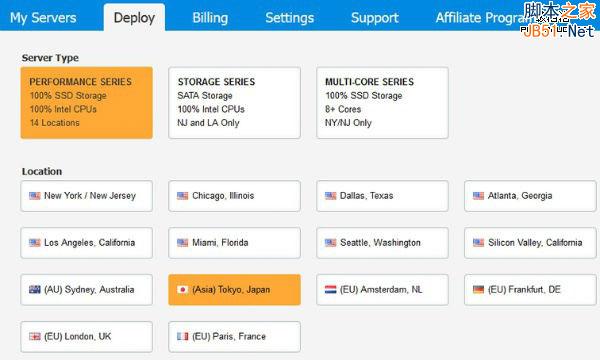Screen dimensions: 600x360
Task: Click the US flag icon beside Silicon Valley
Action: click(x=478, y=243)
